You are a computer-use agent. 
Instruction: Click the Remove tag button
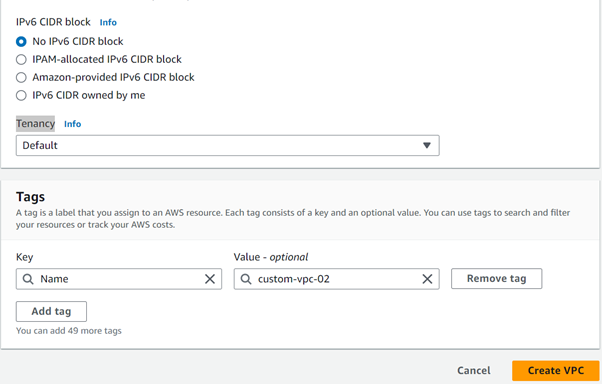click(496, 278)
